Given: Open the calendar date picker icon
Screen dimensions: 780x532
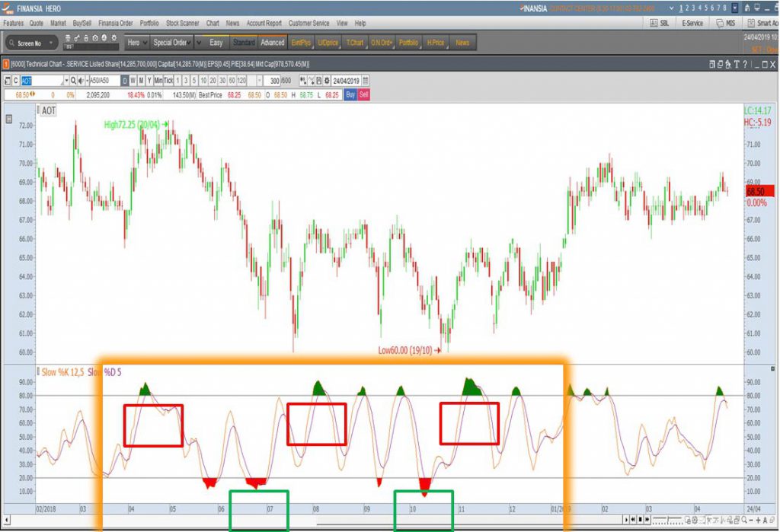Looking at the screenshot, I should pyautogui.click(x=365, y=81).
